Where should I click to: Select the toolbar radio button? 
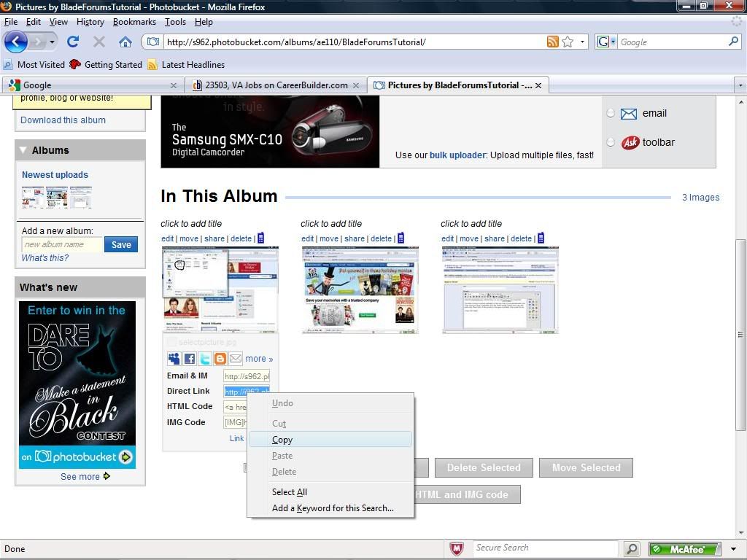click(x=611, y=142)
